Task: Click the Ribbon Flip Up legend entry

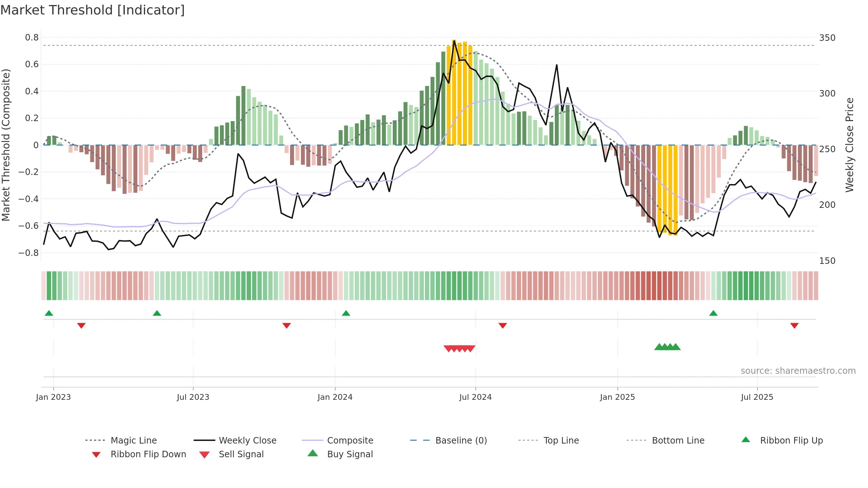Action: (x=782, y=440)
